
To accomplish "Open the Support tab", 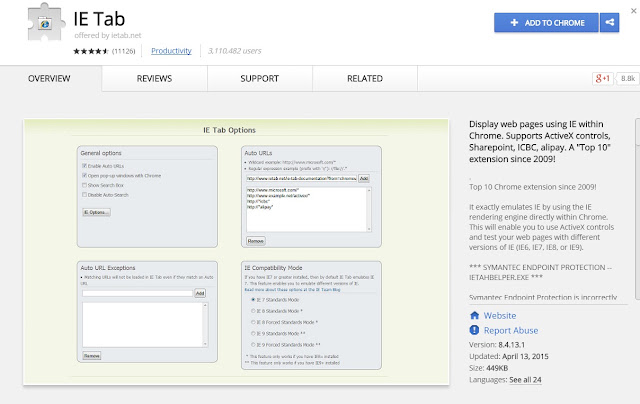I will 260,78.
